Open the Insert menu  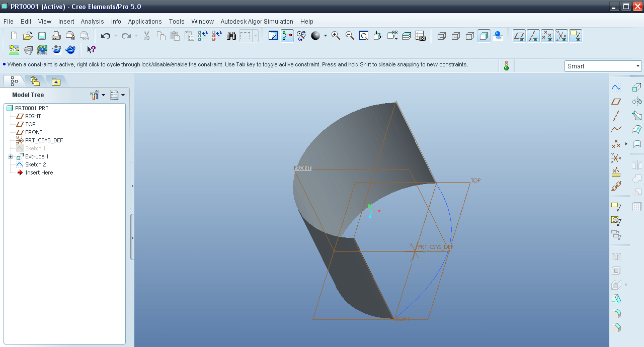[66, 21]
